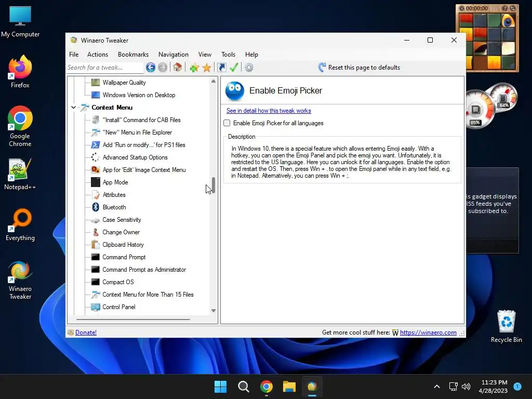This screenshot has width=532, height=399.
Task: Click the Search for a tweak field
Action: tap(105, 68)
